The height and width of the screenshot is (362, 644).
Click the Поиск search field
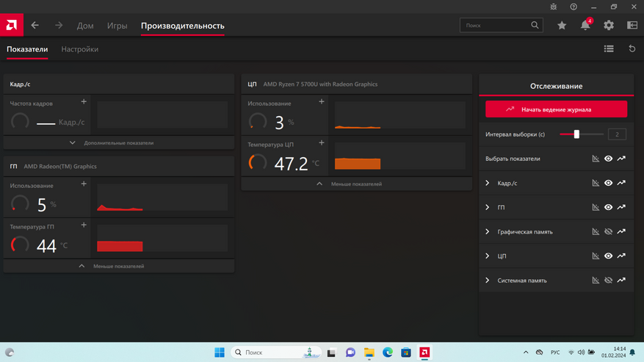coord(496,26)
